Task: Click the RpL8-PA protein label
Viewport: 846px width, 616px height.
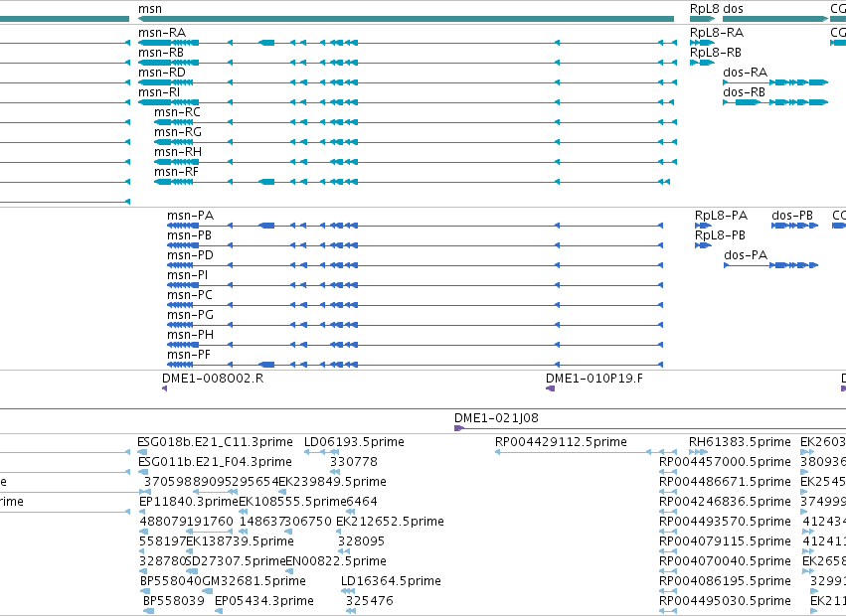Action: point(721,216)
